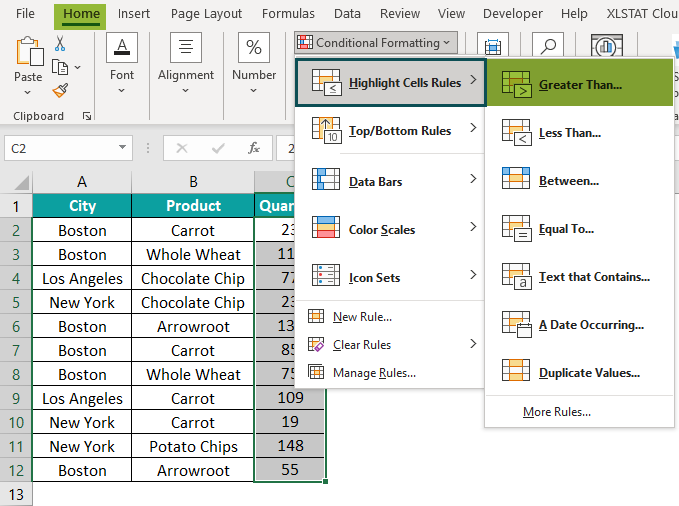Image resolution: width=679 pixels, height=506 pixels.
Task: Select the Arrowroot cell in row 12
Action: 193,470
